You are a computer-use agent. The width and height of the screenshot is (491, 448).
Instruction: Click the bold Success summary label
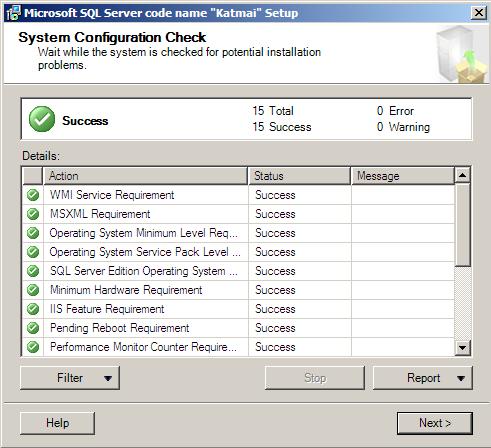(85, 121)
